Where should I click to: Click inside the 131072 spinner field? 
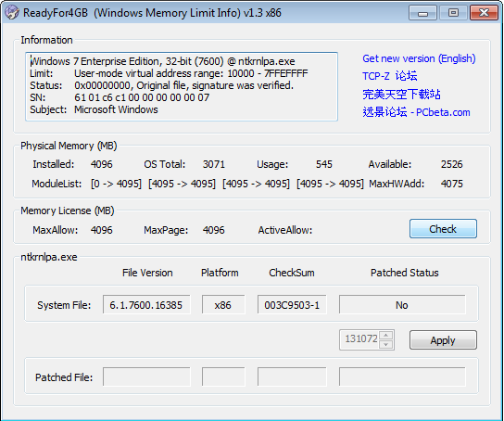[359, 339]
